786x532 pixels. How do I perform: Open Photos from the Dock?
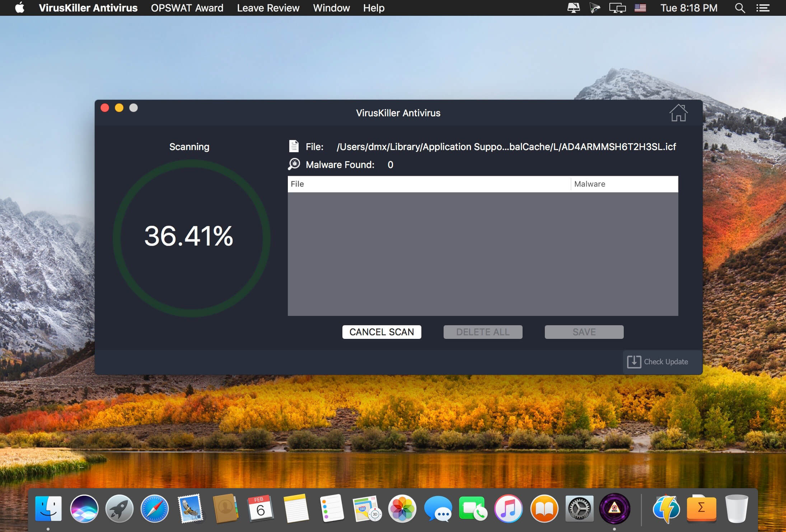402,508
